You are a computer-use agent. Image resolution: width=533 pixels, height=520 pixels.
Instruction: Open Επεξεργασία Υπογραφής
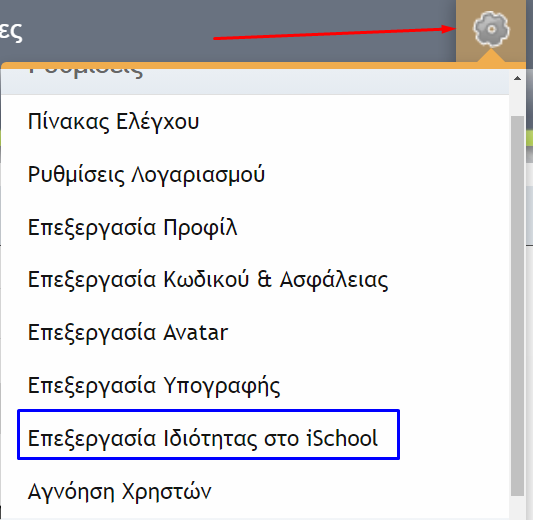154,386
